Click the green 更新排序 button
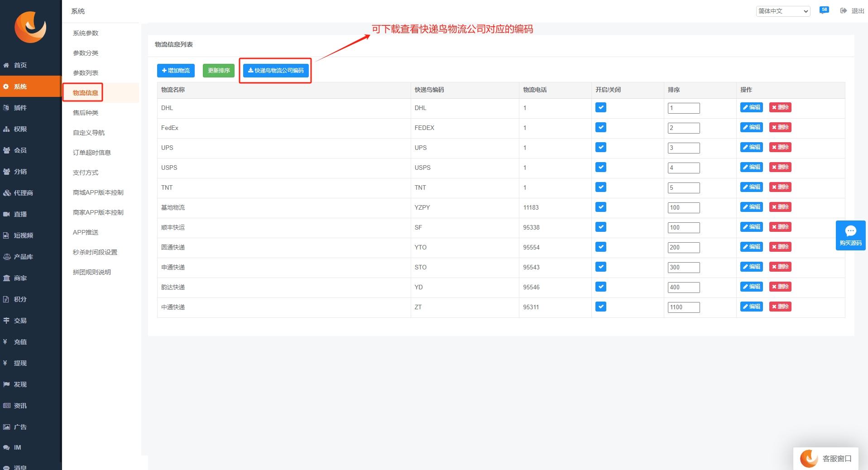 219,71
